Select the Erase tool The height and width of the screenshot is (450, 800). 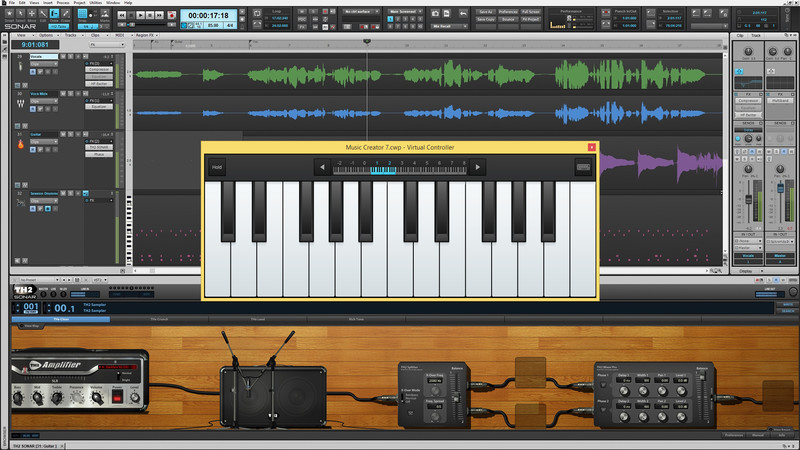tap(65, 13)
